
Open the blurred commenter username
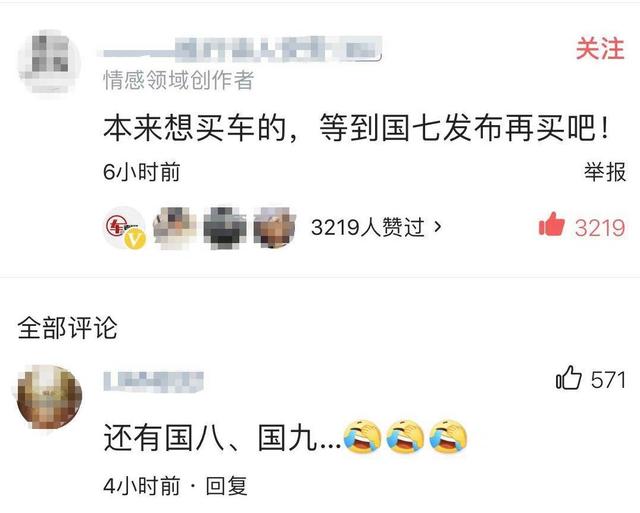[x=153, y=382]
